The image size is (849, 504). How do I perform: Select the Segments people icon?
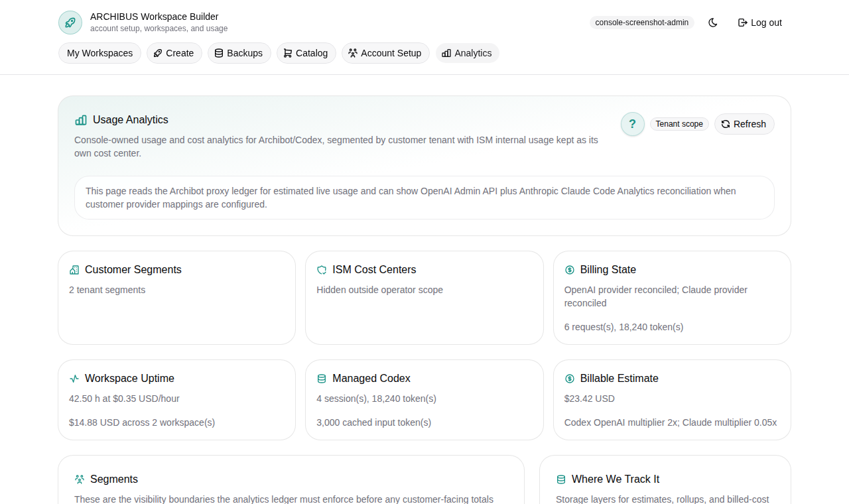click(80, 479)
